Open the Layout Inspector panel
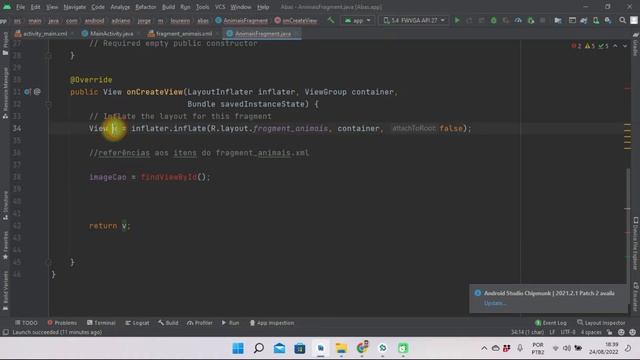 (601, 323)
